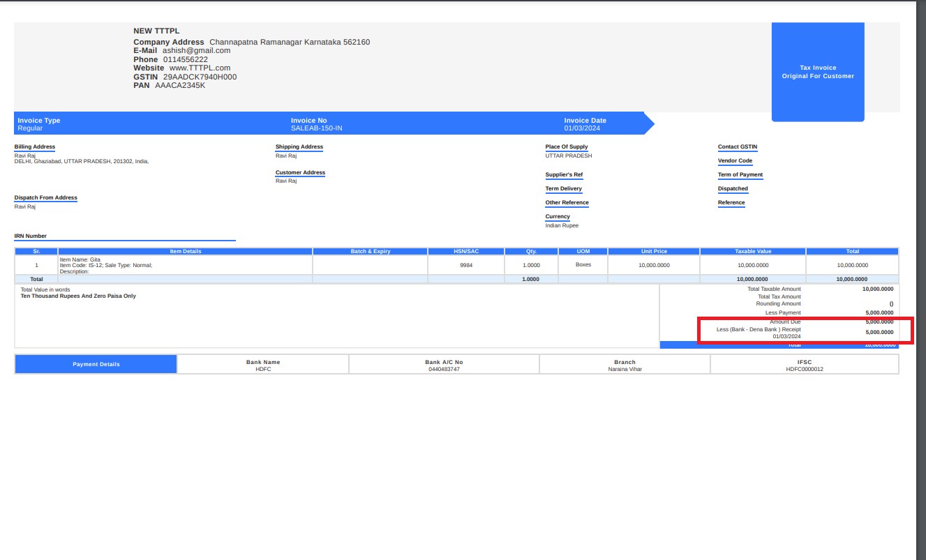Select the GSTIN value 29AADCK7940H000

pos(200,77)
